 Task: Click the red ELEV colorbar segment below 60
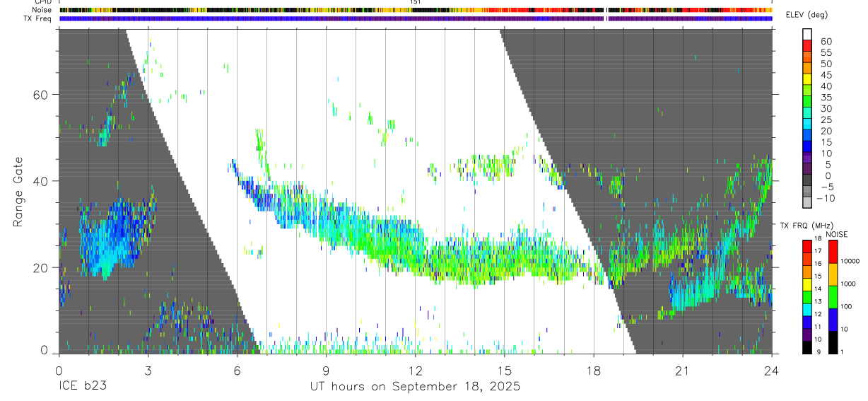tap(807, 45)
